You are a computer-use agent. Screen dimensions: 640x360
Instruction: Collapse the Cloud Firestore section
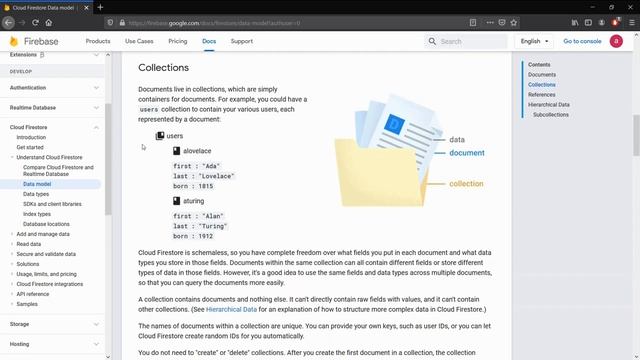coord(96,127)
